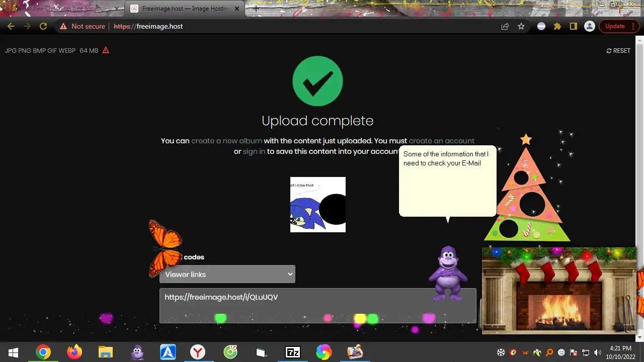This screenshot has width=644, height=362.
Task: Click the Action Center flag tray icon
Action: click(574, 352)
